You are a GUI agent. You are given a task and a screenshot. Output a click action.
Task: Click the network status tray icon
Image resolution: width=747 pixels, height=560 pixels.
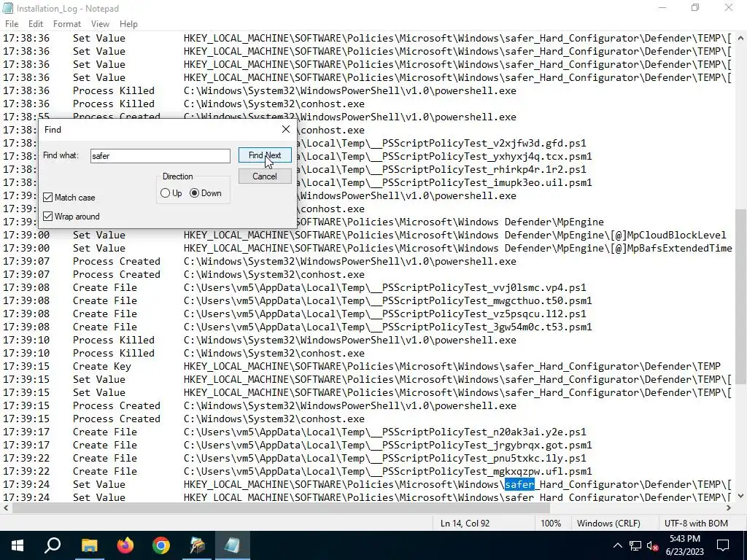(x=635, y=545)
